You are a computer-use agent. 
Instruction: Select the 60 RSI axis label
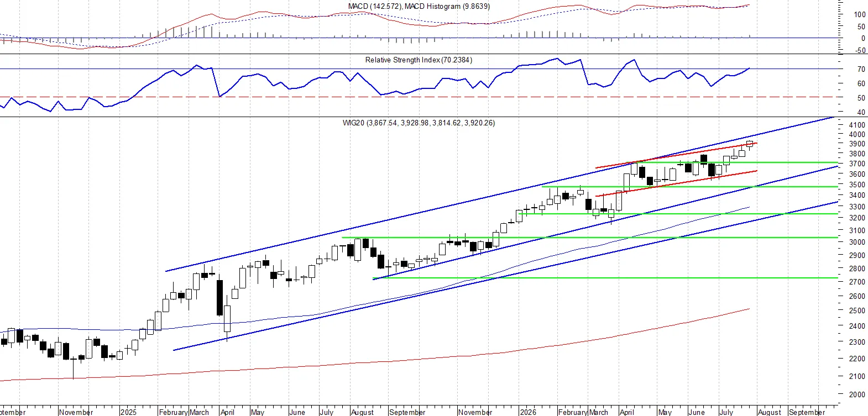[861, 84]
